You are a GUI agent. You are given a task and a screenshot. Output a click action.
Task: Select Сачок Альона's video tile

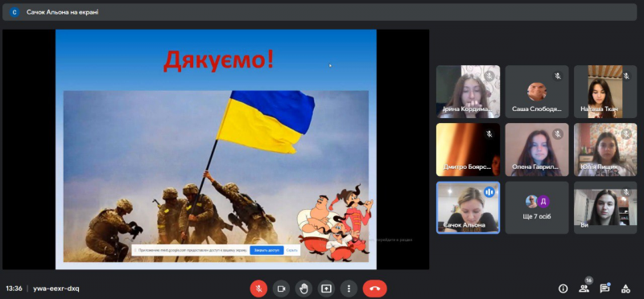click(468, 207)
